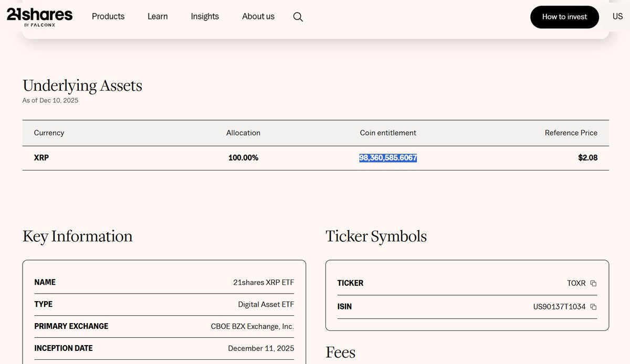Click the December 11, 2025 value

(x=261, y=348)
